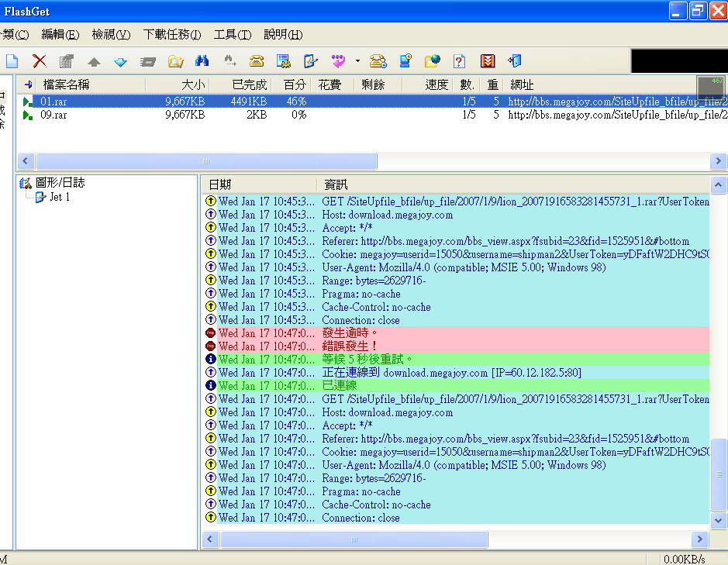Open the 檢視(V) menu
The height and width of the screenshot is (565, 728).
tap(111, 35)
